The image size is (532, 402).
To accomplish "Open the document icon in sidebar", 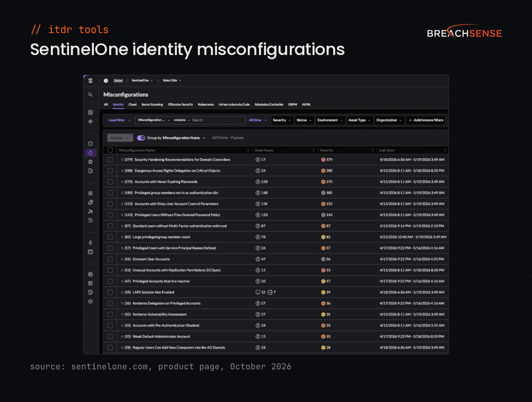I will (90, 171).
